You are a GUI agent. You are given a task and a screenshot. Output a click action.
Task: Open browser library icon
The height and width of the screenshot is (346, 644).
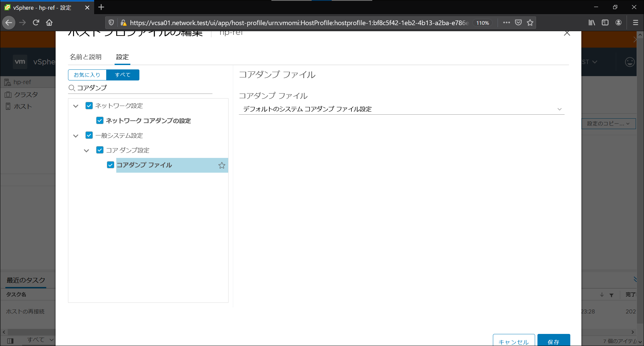tap(592, 22)
